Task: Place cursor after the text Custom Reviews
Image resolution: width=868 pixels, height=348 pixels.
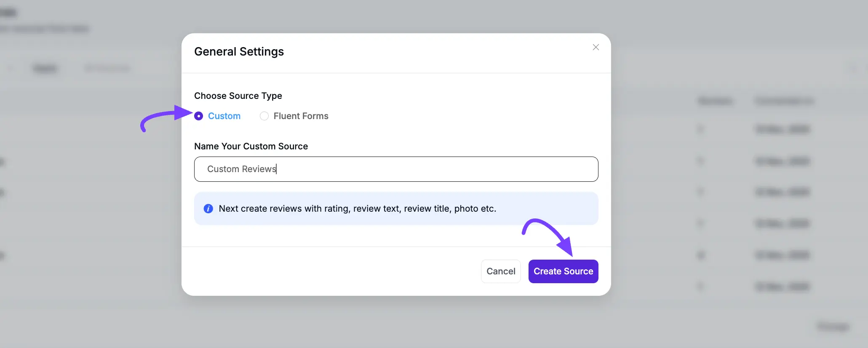Action: click(276, 169)
